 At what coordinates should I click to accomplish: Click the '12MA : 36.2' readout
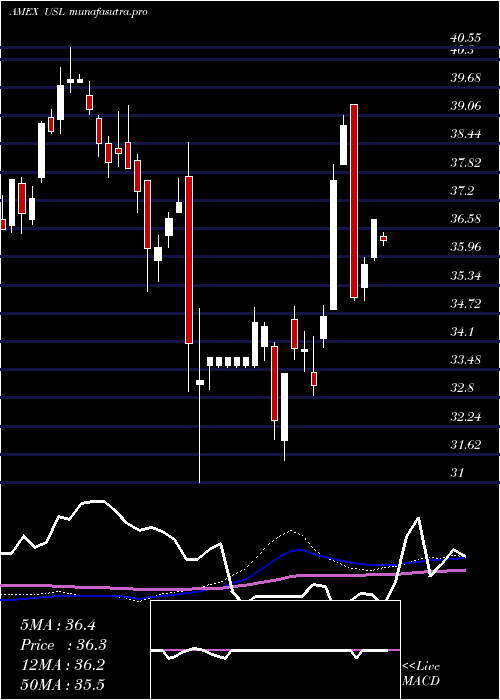[62, 665]
